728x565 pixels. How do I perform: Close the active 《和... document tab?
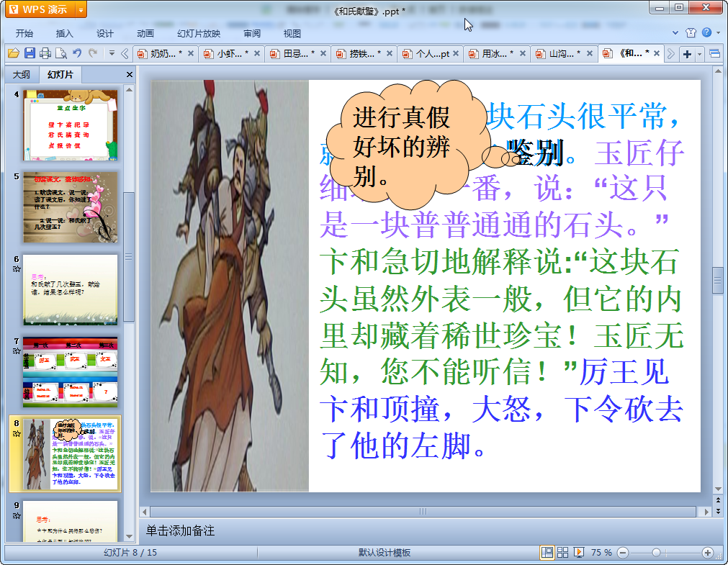pyautogui.click(x=657, y=54)
